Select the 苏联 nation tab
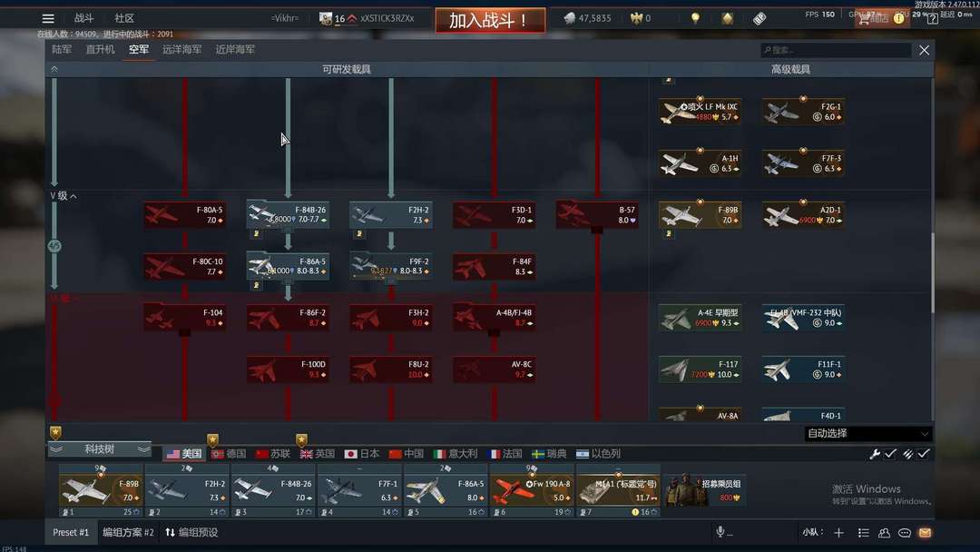The image size is (980, 552). [x=273, y=454]
